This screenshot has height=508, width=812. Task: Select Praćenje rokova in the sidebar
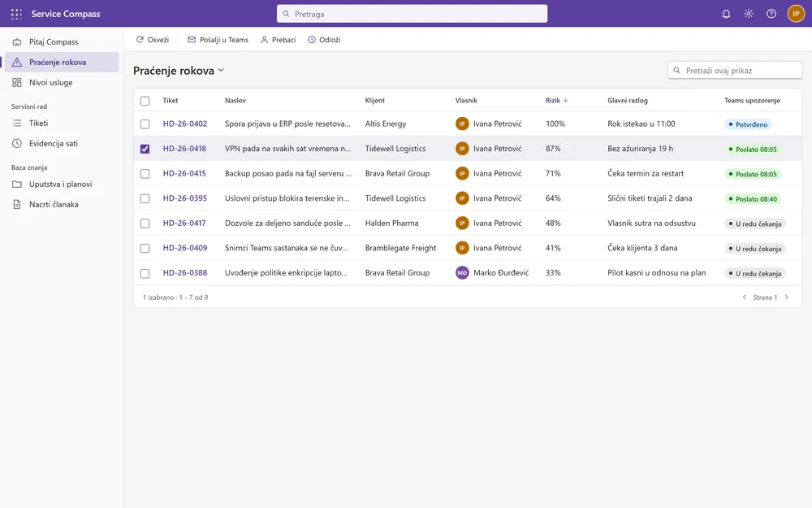point(62,63)
